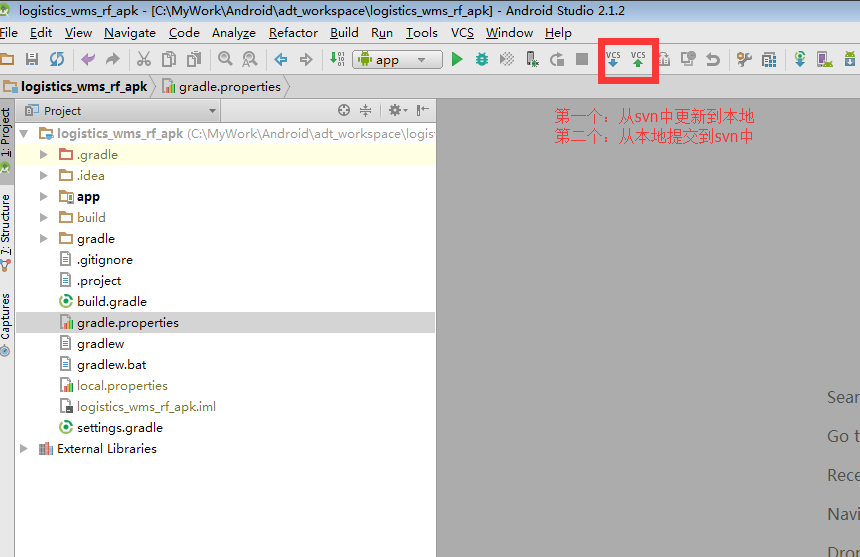Navigate Forward with the right arrow icon

306,59
